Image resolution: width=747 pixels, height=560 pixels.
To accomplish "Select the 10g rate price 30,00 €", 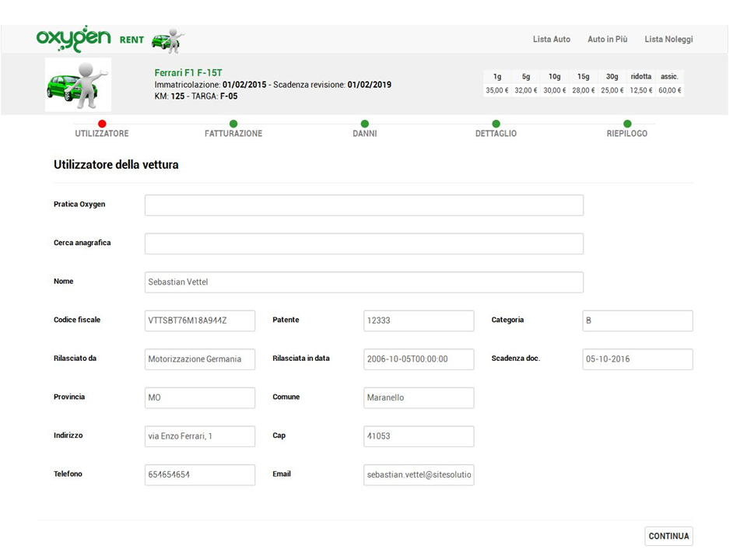I will click(x=555, y=90).
